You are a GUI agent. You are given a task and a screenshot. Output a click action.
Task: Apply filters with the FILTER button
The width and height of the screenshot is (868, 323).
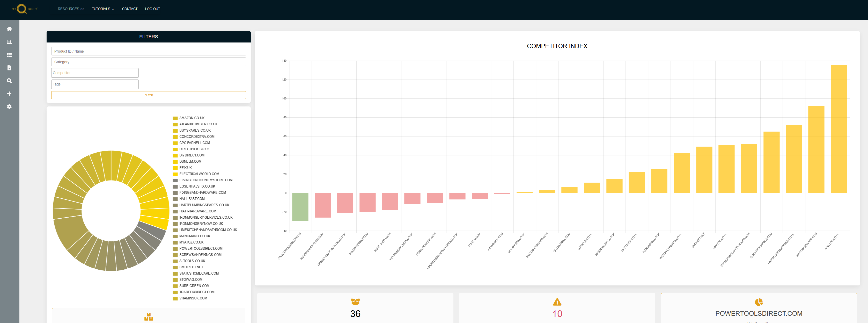pos(149,95)
